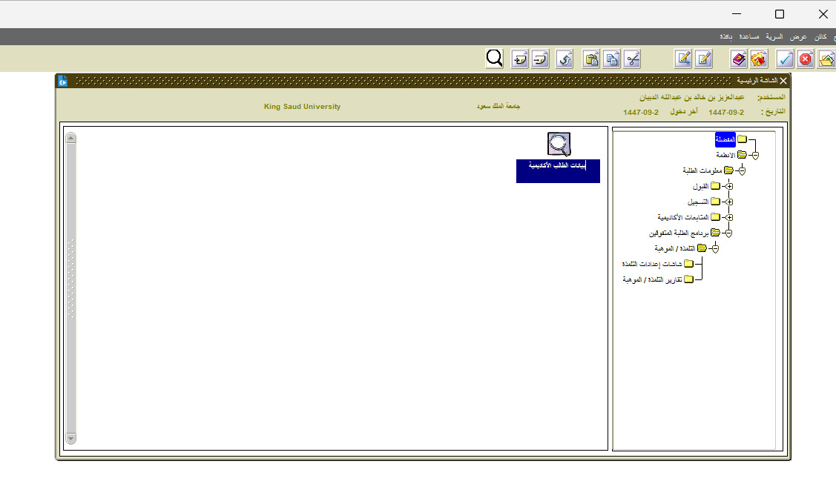Click the purple help book icon
Screen dimensions: 836x504
[738, 59]
